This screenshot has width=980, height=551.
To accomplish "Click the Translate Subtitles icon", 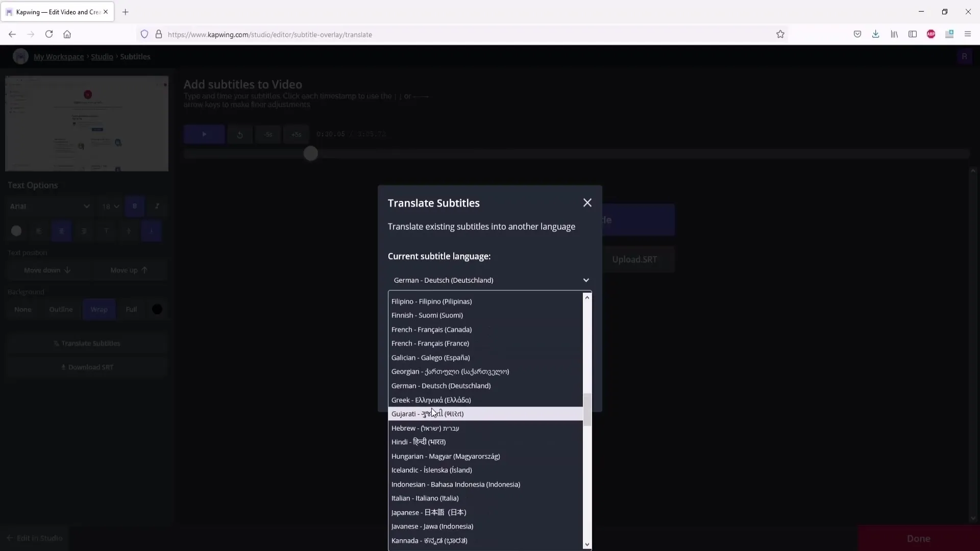I will point(56,343).
